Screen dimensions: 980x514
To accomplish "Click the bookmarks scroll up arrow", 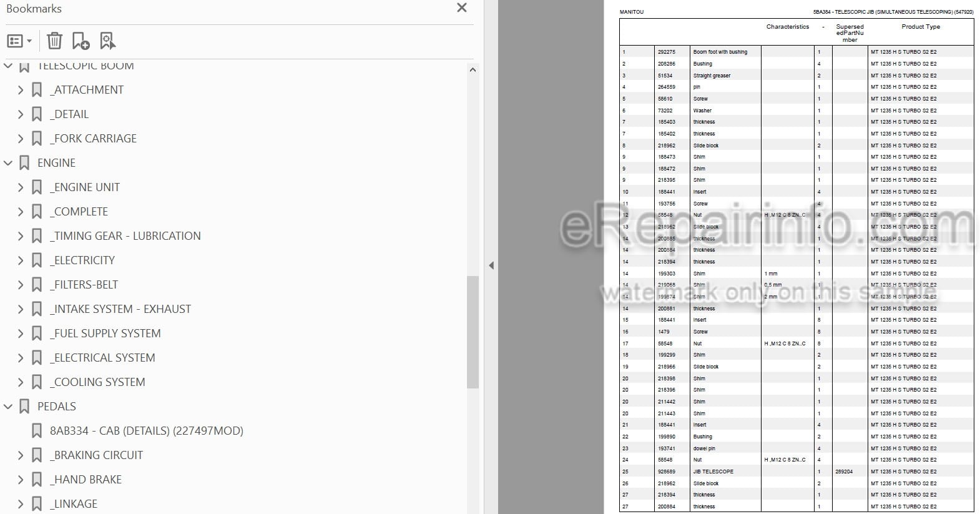I will click(473, 70).
